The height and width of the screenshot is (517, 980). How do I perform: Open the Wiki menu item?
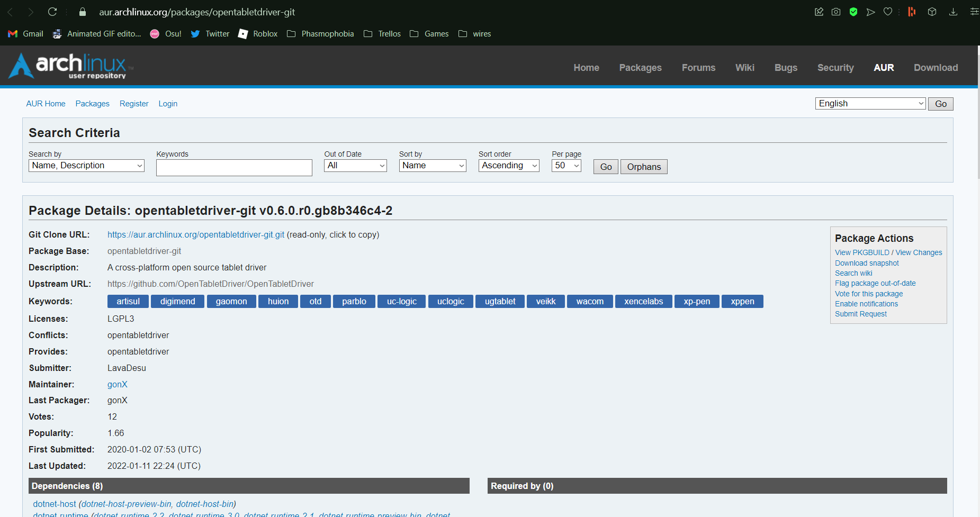tap(744, 67)
